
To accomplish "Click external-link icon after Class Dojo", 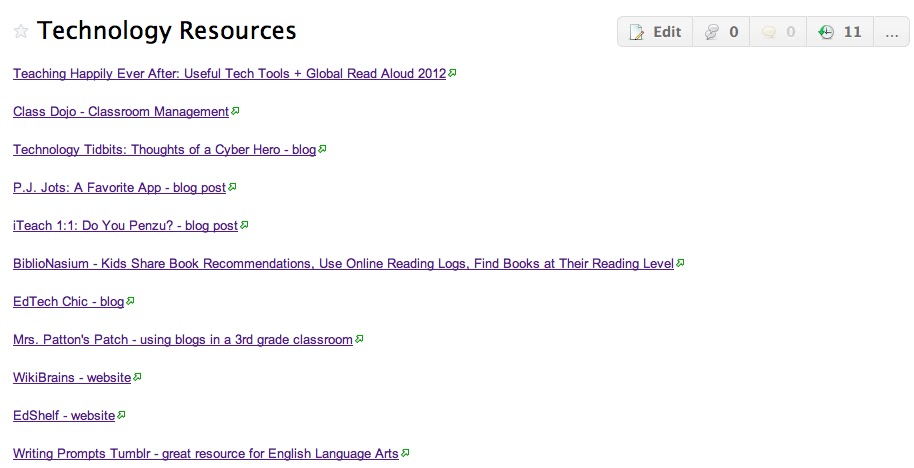I will [x=235, y=111].
